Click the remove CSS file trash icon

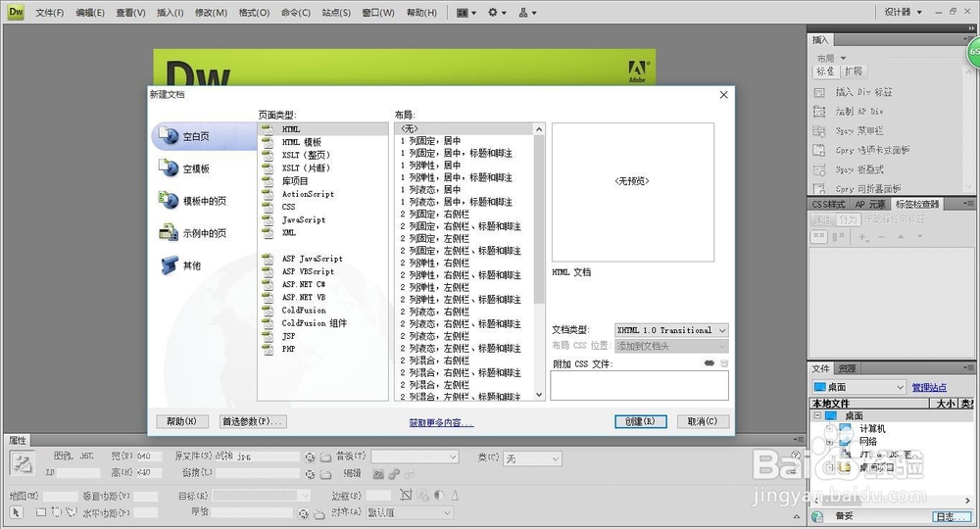[724, 362]
